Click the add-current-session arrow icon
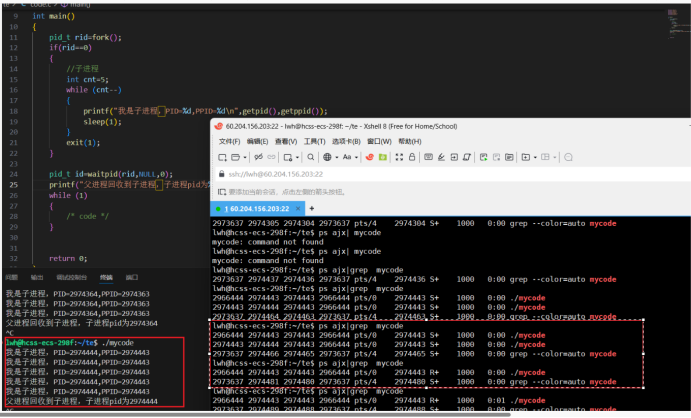Viewport: 691px width, 418px height. tap(222, 192)
